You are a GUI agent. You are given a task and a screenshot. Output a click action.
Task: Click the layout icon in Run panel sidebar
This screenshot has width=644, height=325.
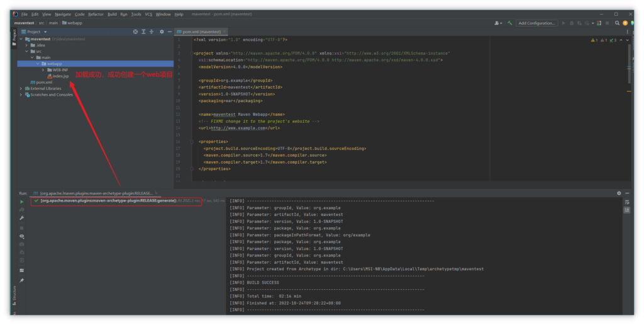pos(22,270)
